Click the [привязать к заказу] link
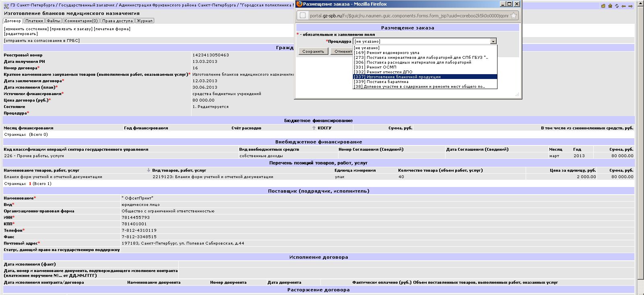Screen dimensions: 644x295 (x=71, y=29)
